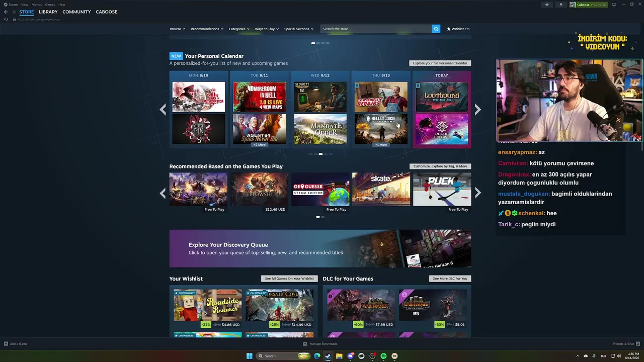This screenshot has height=362, width=644.
Task: Expand the Recommendations menu
Action: 207,29
